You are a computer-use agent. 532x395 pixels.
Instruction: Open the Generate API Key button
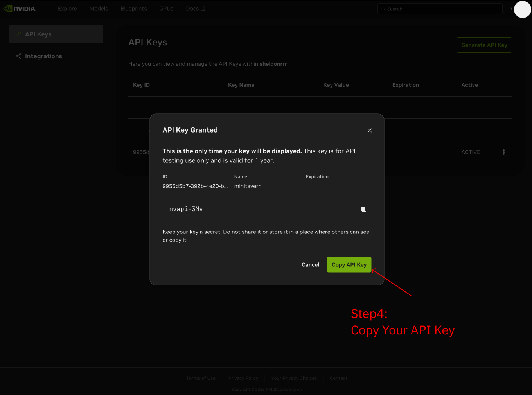(x=484, y=45)
